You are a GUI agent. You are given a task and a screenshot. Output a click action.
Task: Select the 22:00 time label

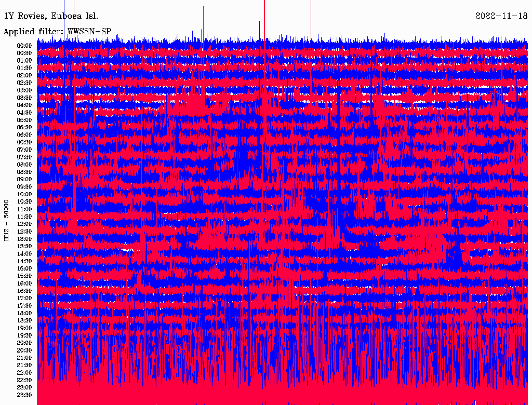[24, 373]
